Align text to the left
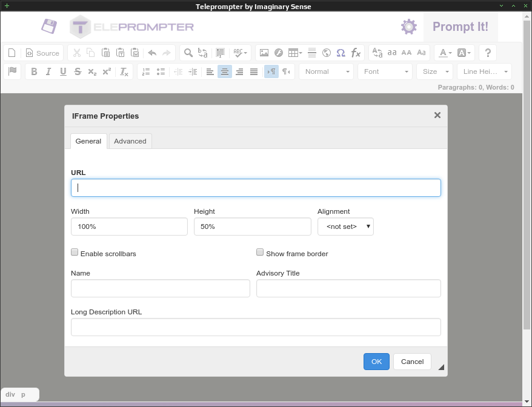The height and width of the screenshot is (407, 532). (210, 71)
